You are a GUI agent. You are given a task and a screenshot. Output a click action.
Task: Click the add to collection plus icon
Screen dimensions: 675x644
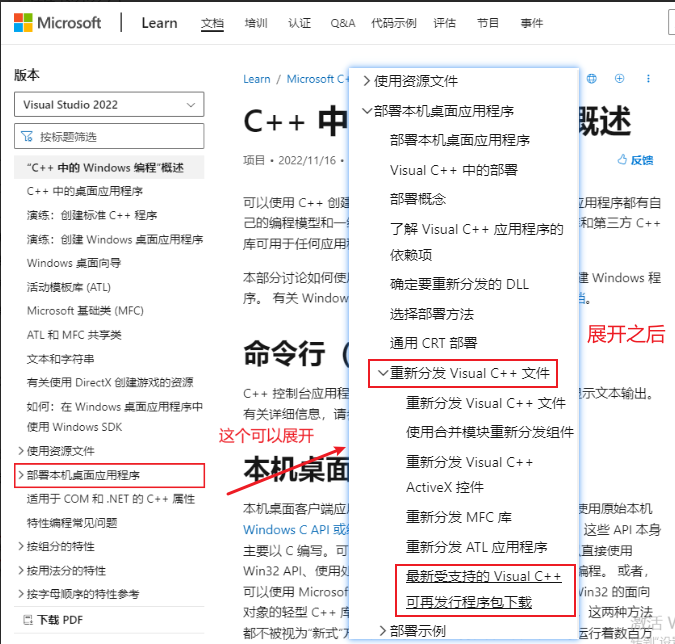[x=619, y=78]
